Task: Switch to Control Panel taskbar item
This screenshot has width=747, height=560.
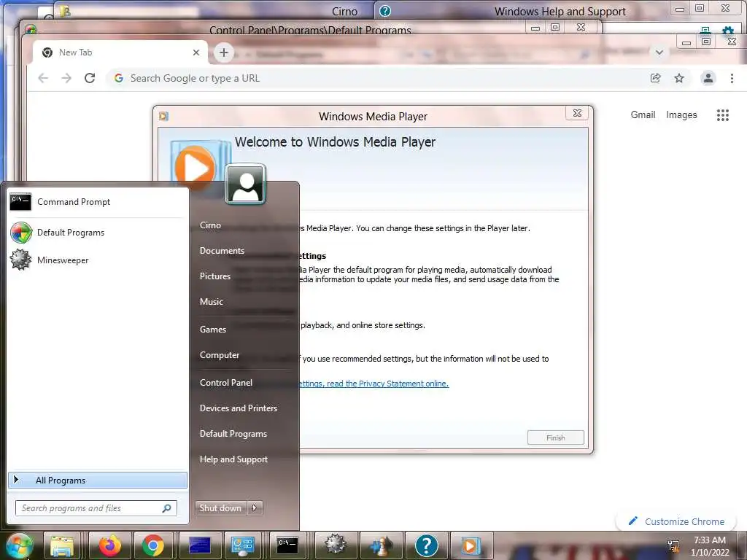Action: 242,545
